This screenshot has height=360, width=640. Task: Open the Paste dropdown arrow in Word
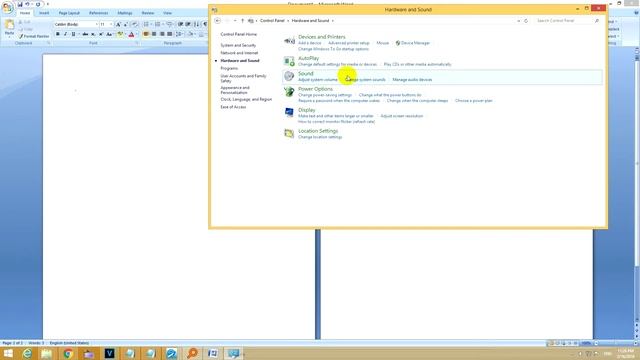tap(9, 36)
